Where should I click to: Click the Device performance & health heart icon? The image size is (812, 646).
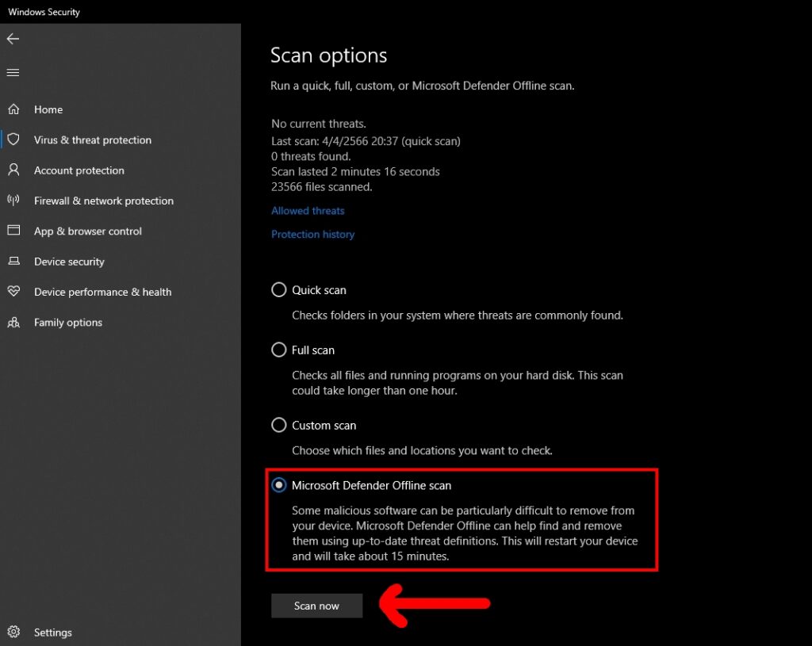point(13,292)
